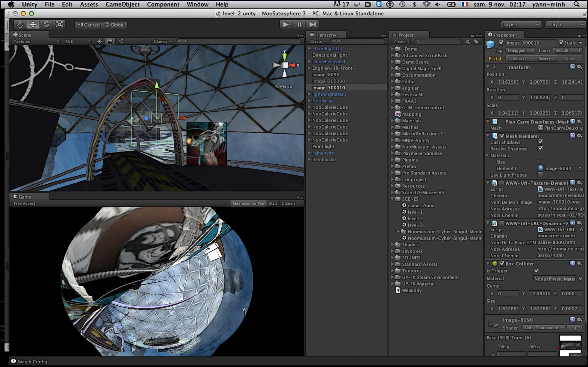Click the Step frame button
The width and height of the screenshot is (588, 367).
(x=312, y=24)
